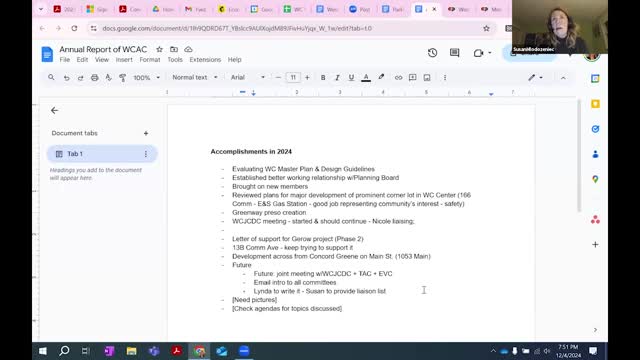This screenshot has height=360, width=640.
Task: Go to the Docs home icon
Action: 47,54
